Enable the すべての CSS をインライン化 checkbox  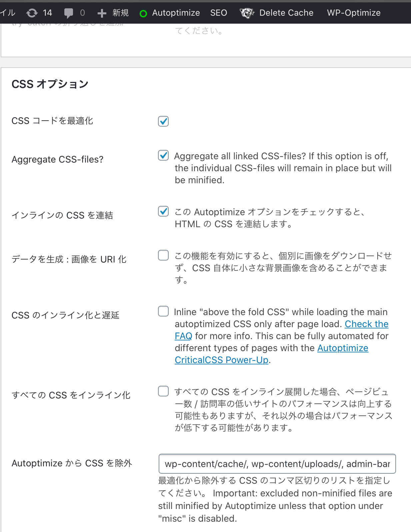(x=163, y=391)
